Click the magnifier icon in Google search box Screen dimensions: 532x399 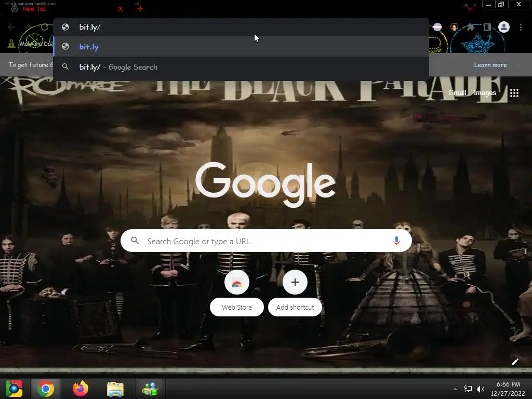point(135,241)
